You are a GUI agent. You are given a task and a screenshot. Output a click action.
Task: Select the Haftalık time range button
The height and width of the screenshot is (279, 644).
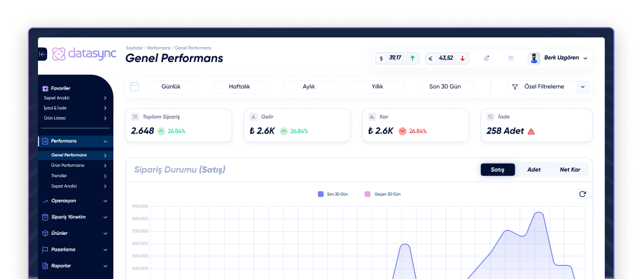click(240, 87)
